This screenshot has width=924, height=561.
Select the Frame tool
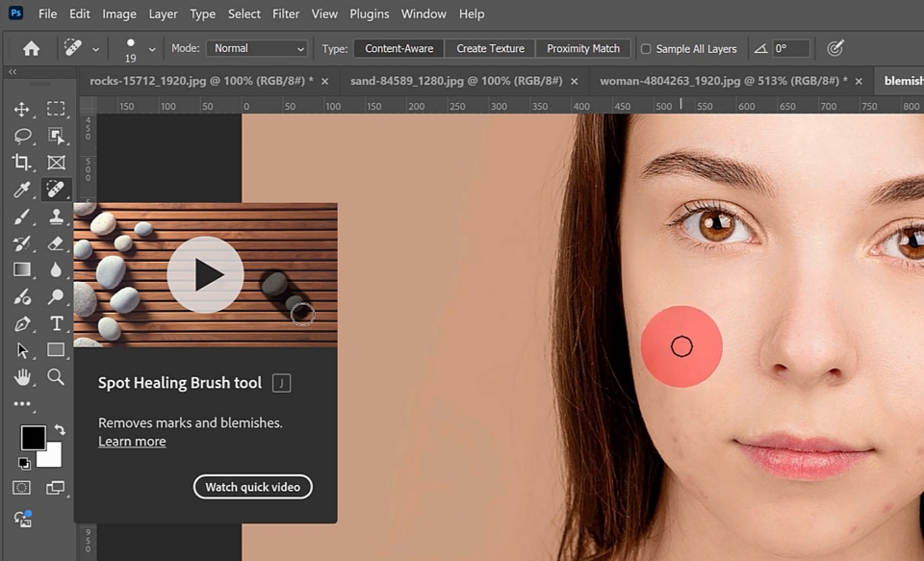[x=56, y=162]
